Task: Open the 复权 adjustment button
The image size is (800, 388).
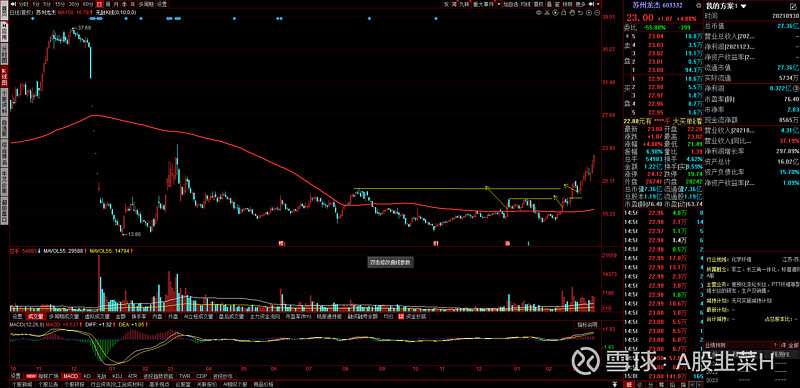Action: pyautogui.click(x=539, y=4)
